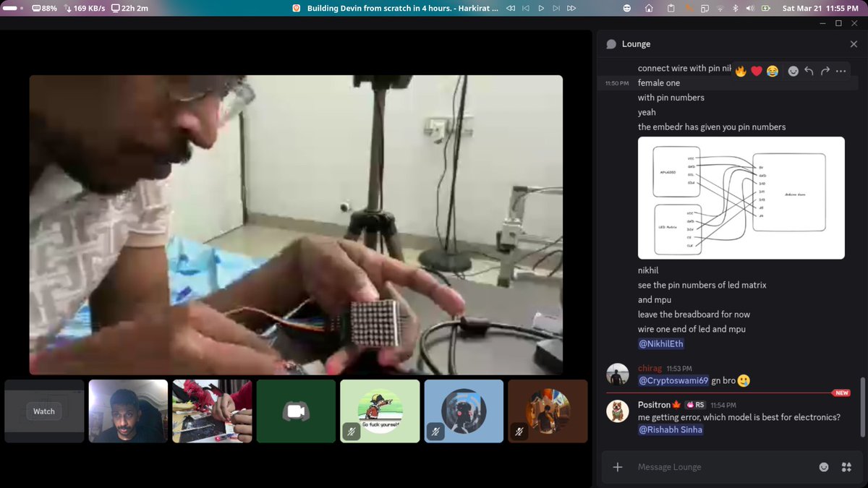868x488 pixels.
Task: Skip to next track in top bar
Action: point(556,9)
